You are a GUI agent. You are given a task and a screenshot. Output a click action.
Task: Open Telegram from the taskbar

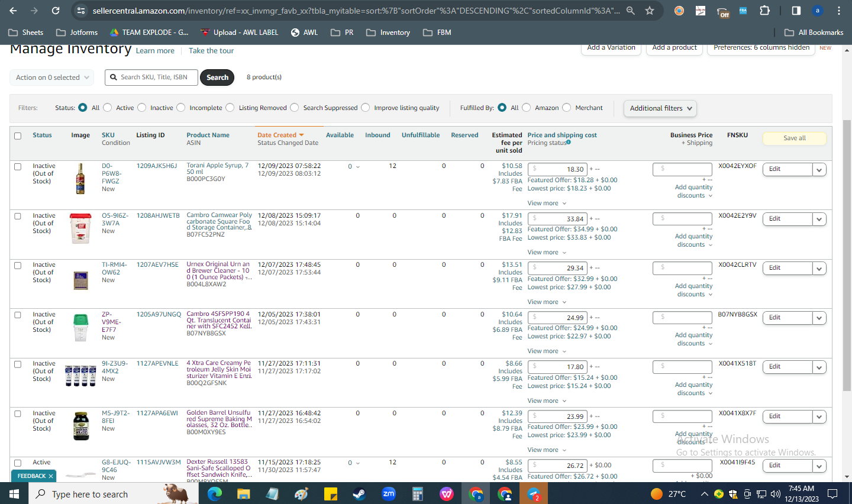pos(534,493)
